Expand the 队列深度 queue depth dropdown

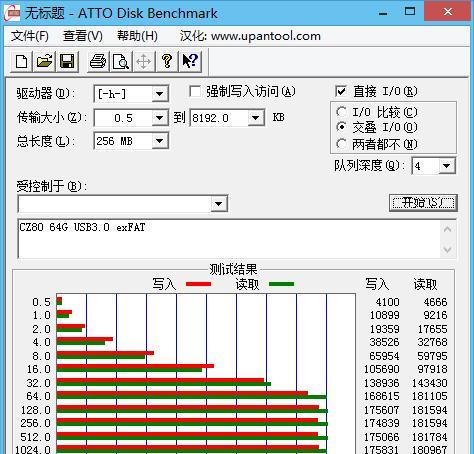pos(446,166)
